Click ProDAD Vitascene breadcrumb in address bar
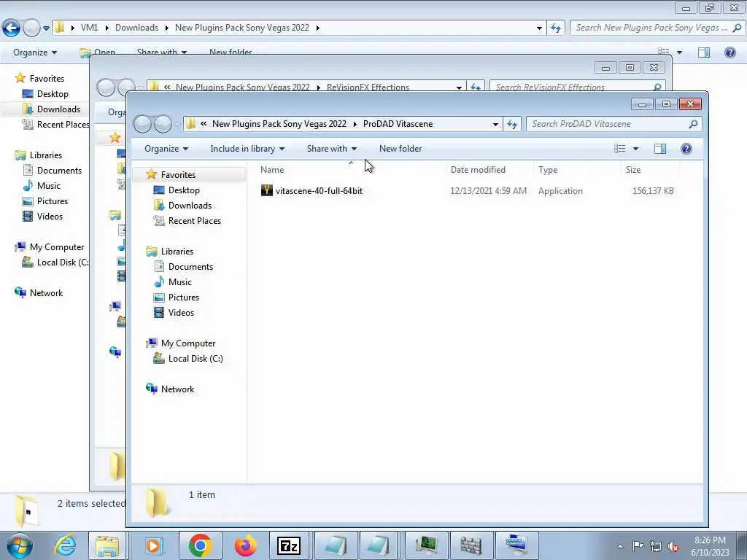This screenshot has width=747, height=560. tap(398, 124)
